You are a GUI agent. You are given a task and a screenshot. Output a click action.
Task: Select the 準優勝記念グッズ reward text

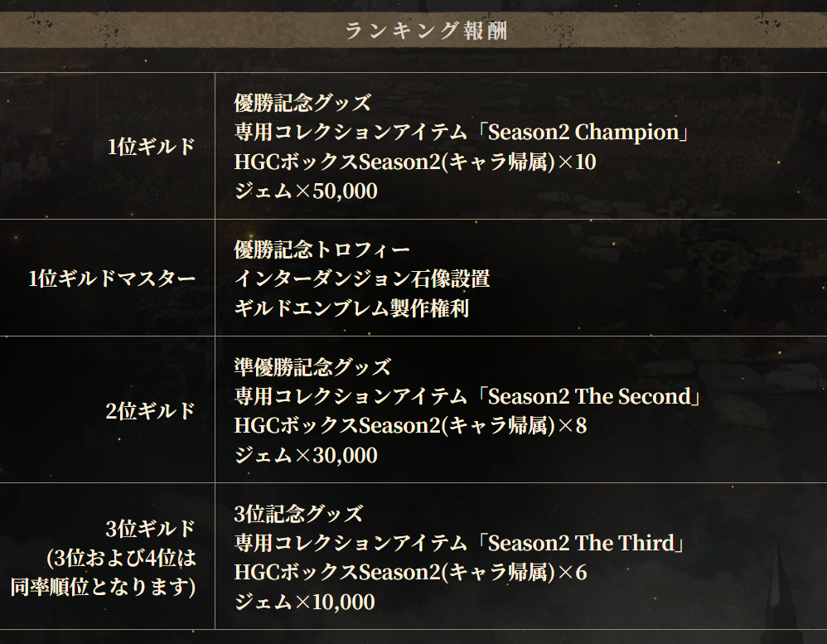[312, 366]
